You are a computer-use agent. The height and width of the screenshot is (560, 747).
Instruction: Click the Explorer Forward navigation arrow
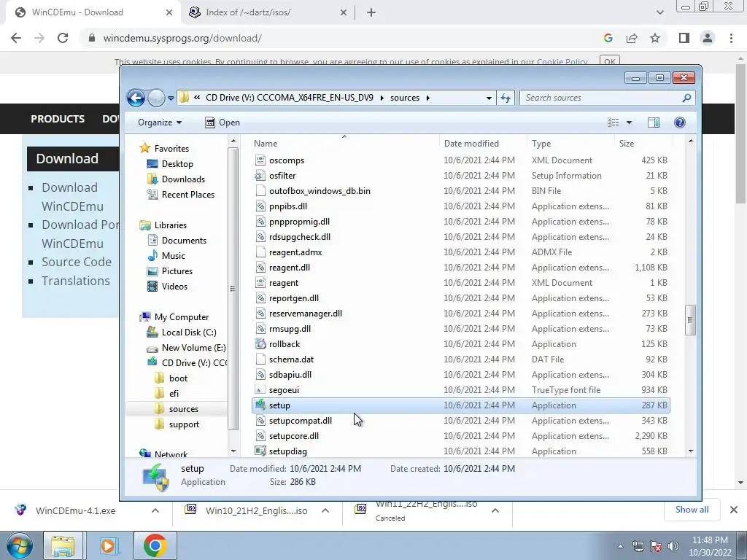click(156, 98)
